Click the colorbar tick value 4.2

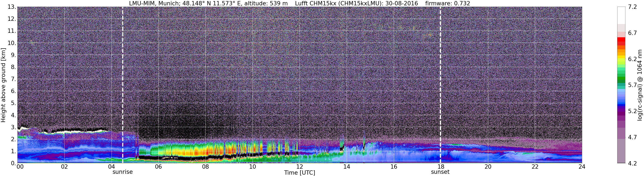632,163
